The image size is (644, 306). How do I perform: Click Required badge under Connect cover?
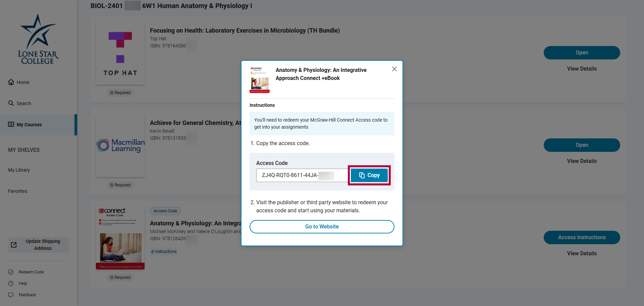click(120, 277)
